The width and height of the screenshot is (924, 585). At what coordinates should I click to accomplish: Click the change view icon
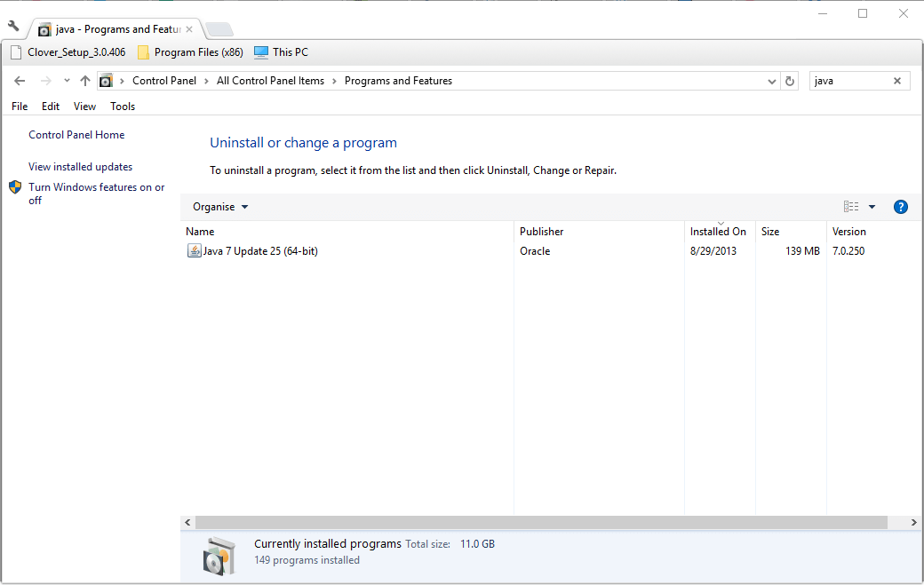click(x=851, y=207)
